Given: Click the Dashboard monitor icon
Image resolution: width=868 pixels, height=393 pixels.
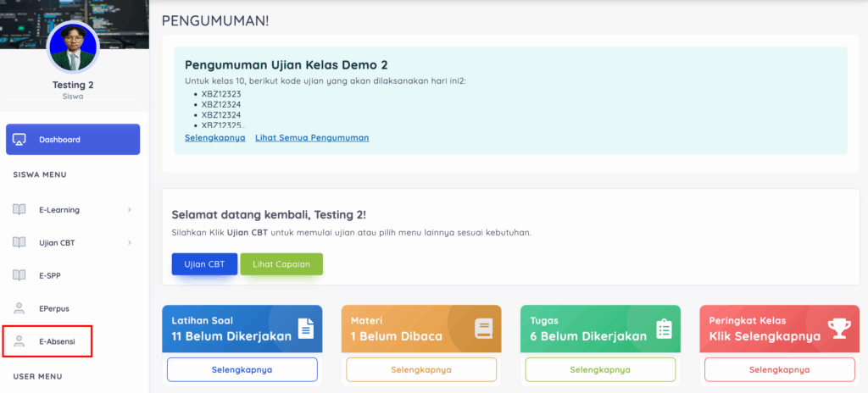Looking at the screenshot, I should pyautogui.click(x=19, y=140).
